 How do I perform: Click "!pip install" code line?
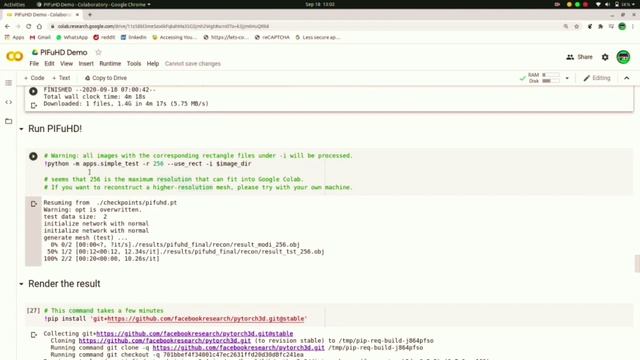(176, 318)
